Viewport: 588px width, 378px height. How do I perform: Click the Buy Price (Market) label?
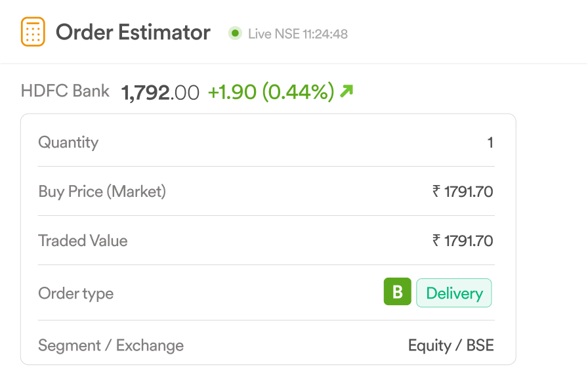102,192
